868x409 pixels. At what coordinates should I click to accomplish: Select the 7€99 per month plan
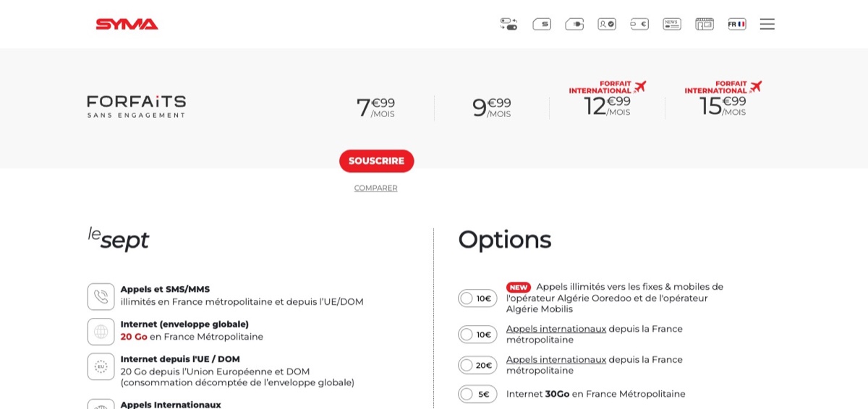click(376, 107)
